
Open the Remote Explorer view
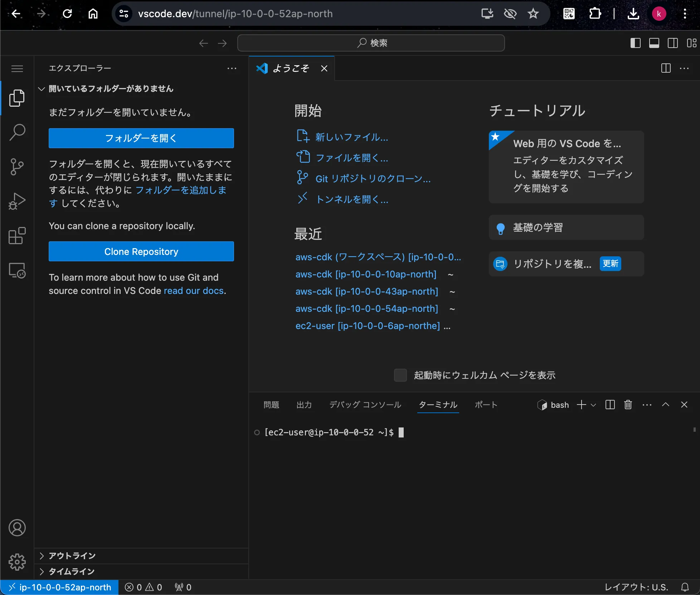click(x=17, y=270)
